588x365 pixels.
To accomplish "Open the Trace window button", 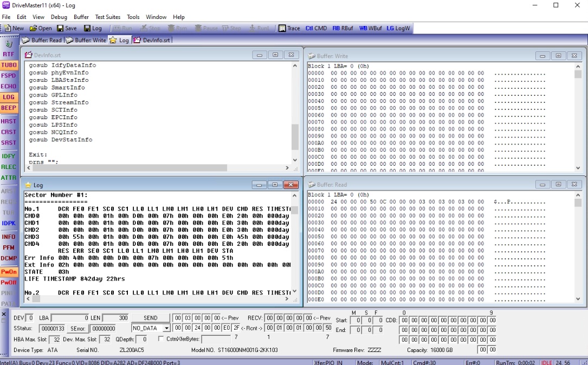I will [289, 28].
